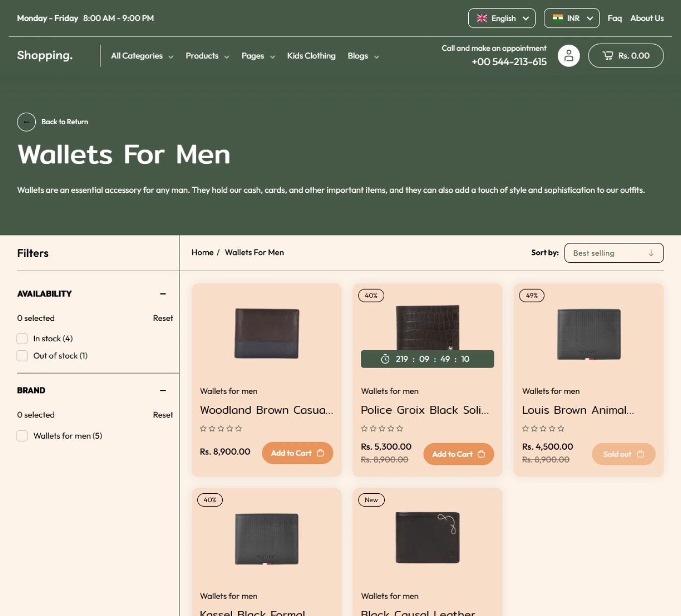This screenshot has width=681, height=616.
Task: Click price Rs. 5,300.00 on Police Groix
Action: (386, 447)
